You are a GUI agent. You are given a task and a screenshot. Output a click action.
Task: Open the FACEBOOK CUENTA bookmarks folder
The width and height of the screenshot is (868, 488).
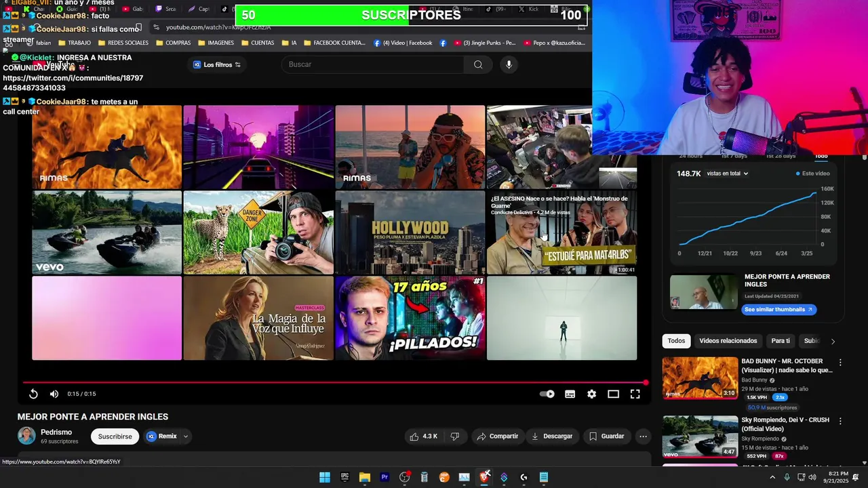point(334,43)
